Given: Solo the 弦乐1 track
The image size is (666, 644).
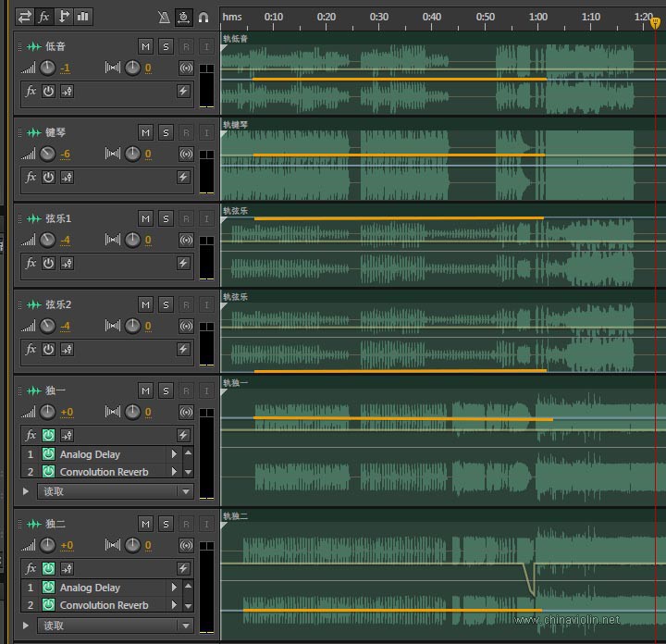Looking at the screenshot, I should tap(166, 218).
